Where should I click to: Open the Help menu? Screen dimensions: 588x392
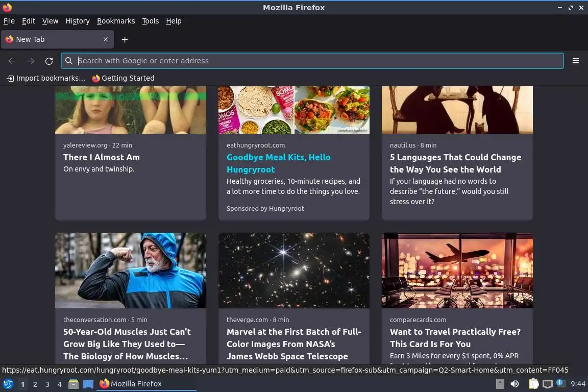tap(174, 21)
